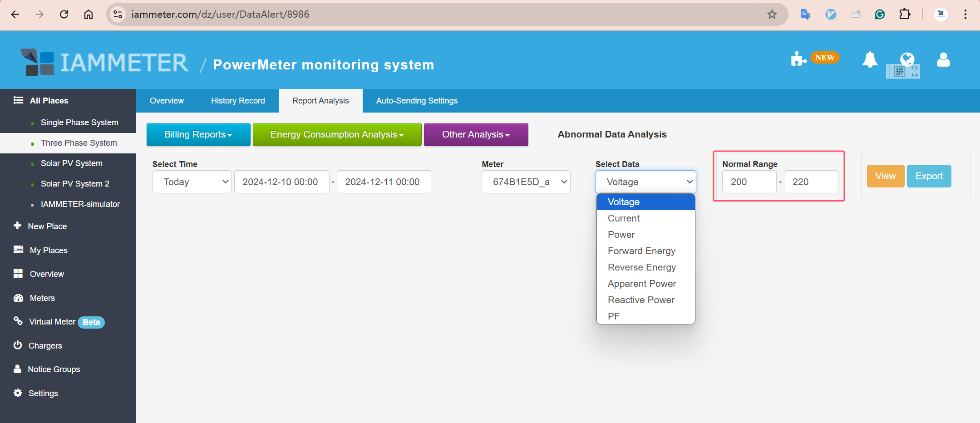Choose Apparent Power option
Image resolution: width=980 pixels, height=423 pixels.
click(x=645, y=284)
